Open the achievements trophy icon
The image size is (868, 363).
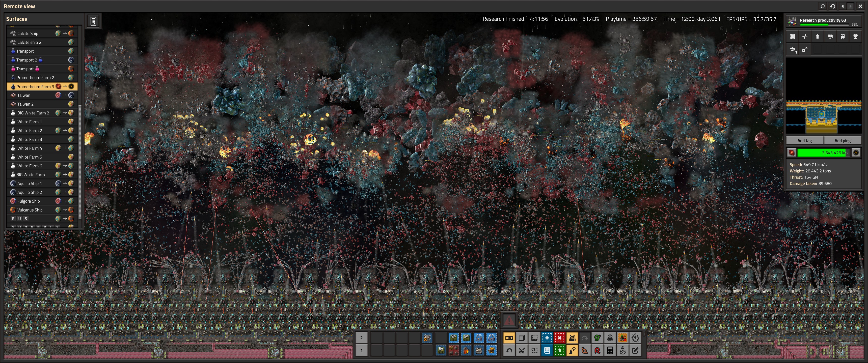coord(855,36)
